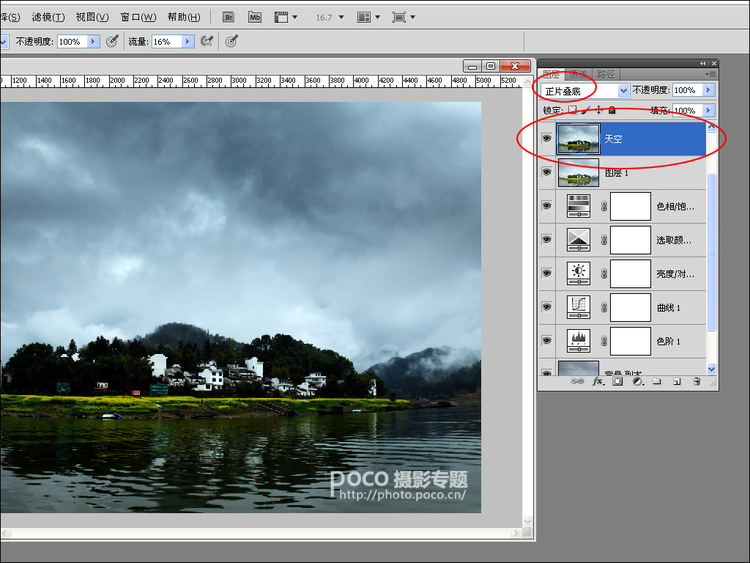Open Mini Bridge with the Mb icon
The width and height of the screenshot is (750, 563).
pos(254,17)
